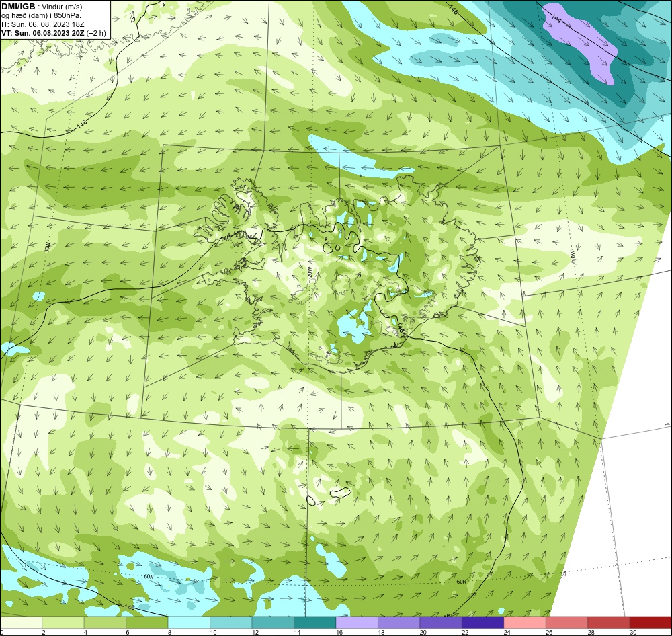Click the '(+2 h)' forecast offset text

(x=96, y=33)
